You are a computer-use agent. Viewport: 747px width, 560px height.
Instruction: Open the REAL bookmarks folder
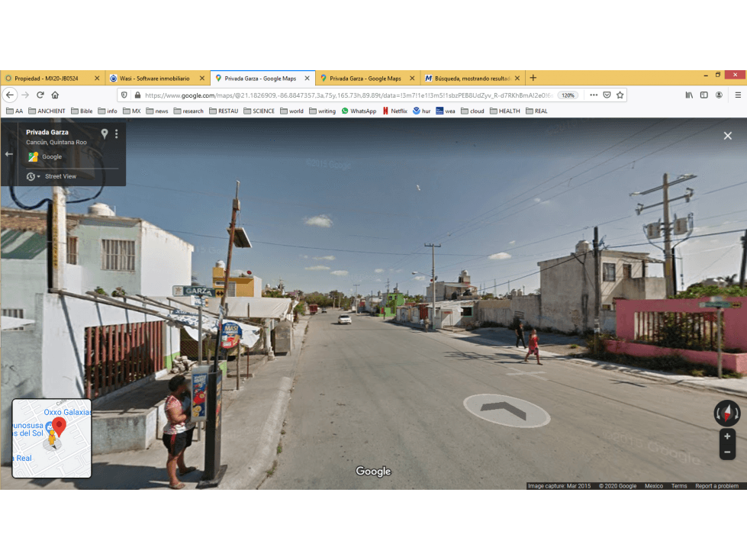click(537, 111)
